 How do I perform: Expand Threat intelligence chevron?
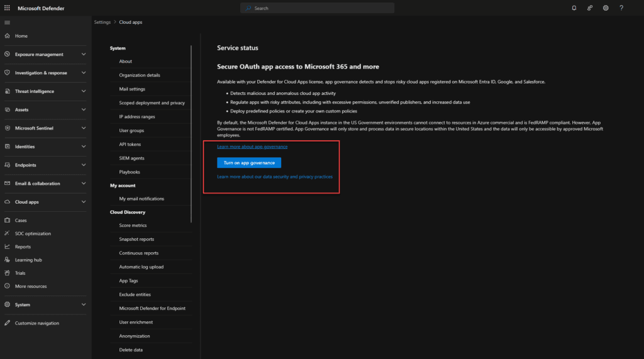coord(84,91)
